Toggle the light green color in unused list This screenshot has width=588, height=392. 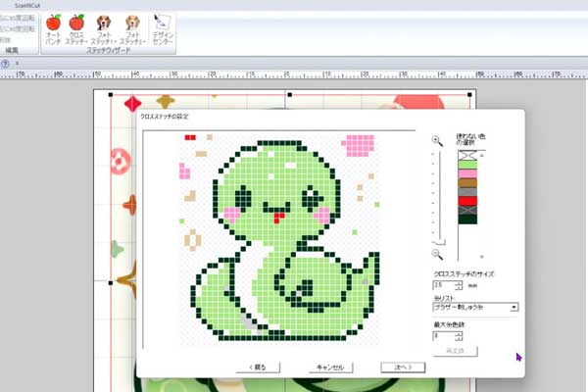[467, 165]
